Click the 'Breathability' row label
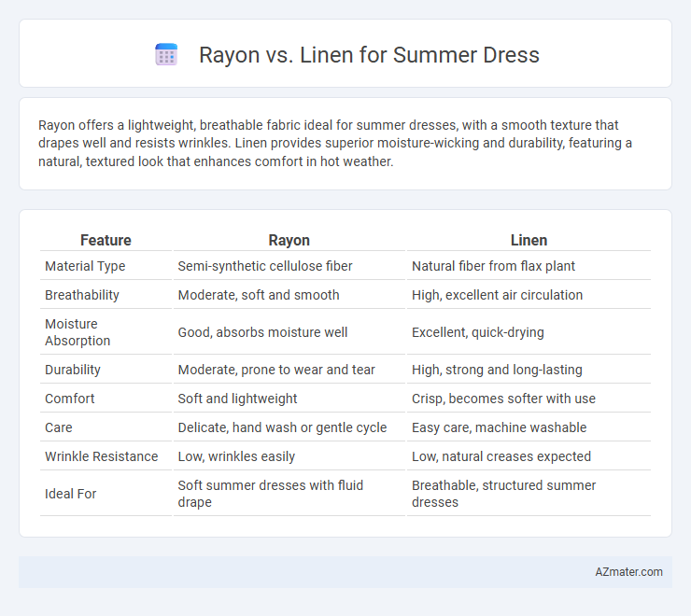 pos(82,295)
